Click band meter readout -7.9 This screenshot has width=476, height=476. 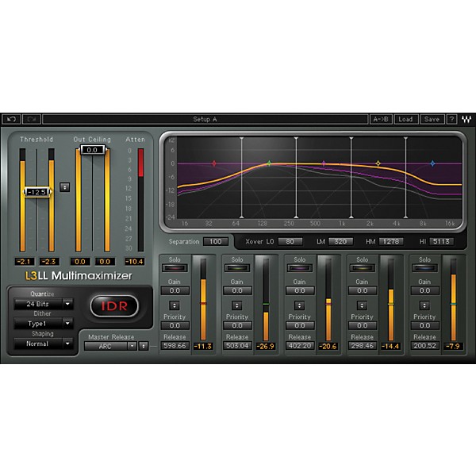click(453, 346)
